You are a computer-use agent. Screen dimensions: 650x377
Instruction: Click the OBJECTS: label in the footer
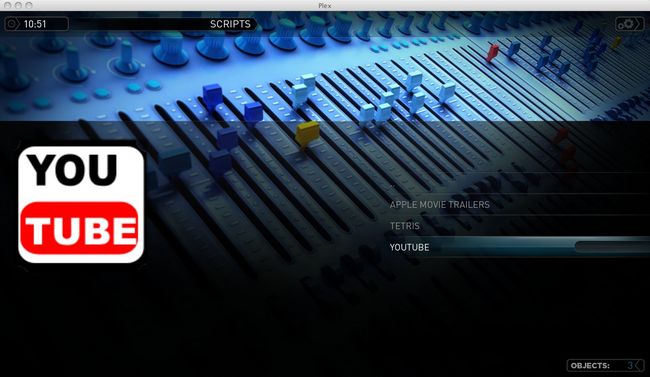point(590,365)
